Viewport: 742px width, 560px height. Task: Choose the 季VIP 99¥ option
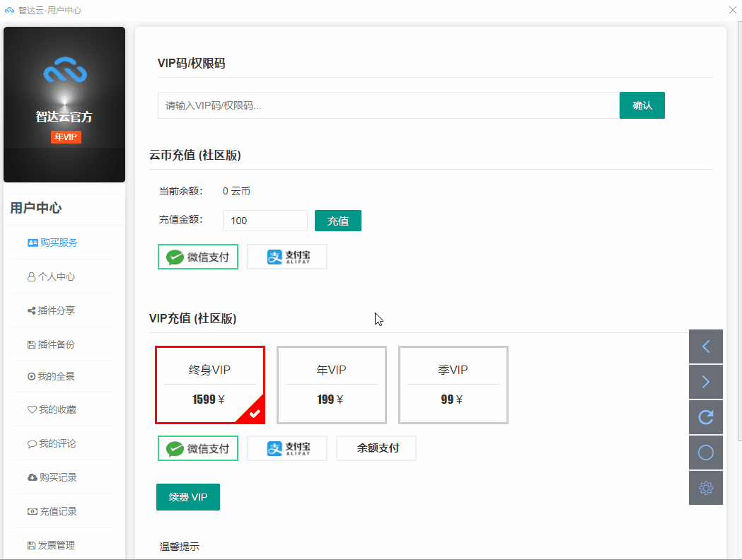453,384
